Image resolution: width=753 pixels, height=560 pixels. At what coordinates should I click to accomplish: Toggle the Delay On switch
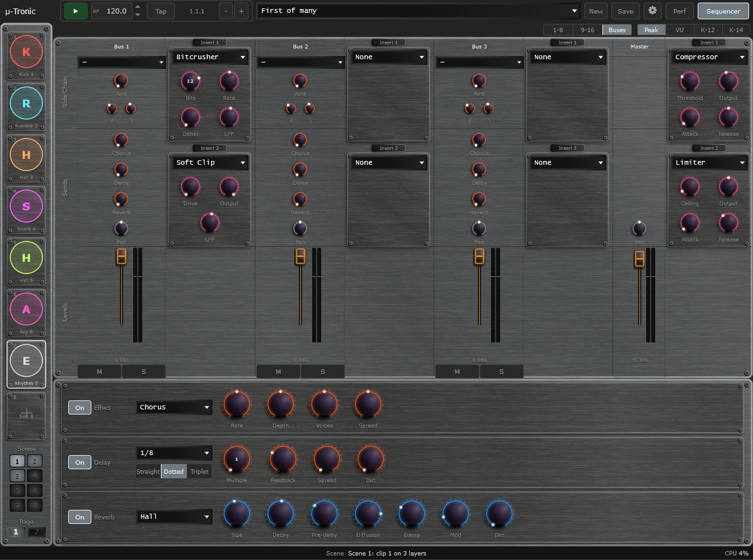click(80, 463)
